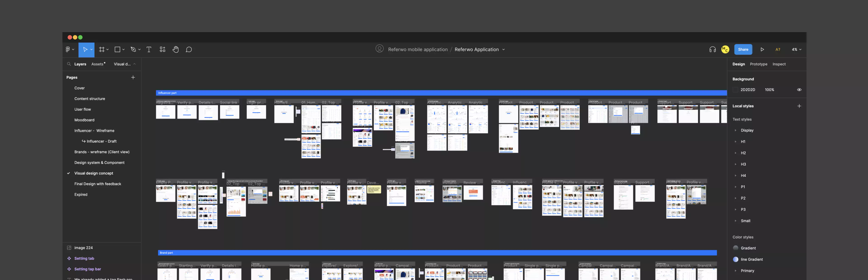868x280 pixels.
Task: Select the Frame tool
Action: click(x=102, y=49)
